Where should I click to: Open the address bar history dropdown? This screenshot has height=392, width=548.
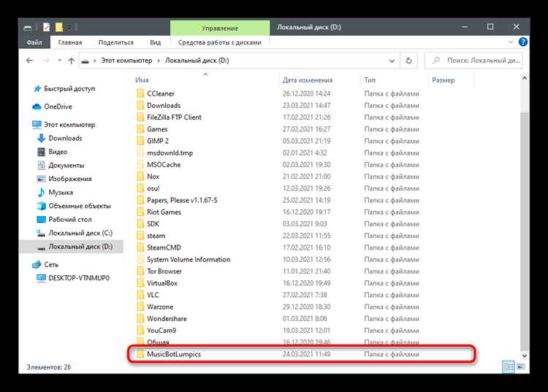click(392, 61)
